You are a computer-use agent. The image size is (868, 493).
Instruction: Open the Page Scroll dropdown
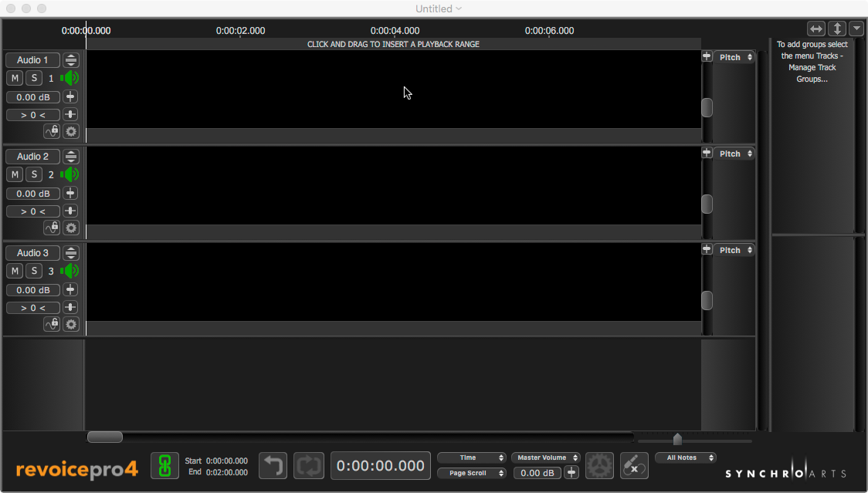(x=471, y=473)
